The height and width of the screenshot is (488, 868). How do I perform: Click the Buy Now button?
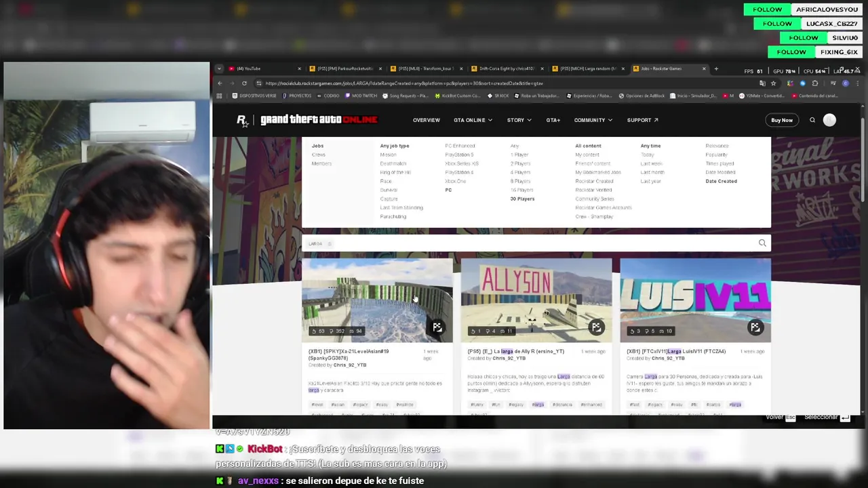tap(782, 120)
